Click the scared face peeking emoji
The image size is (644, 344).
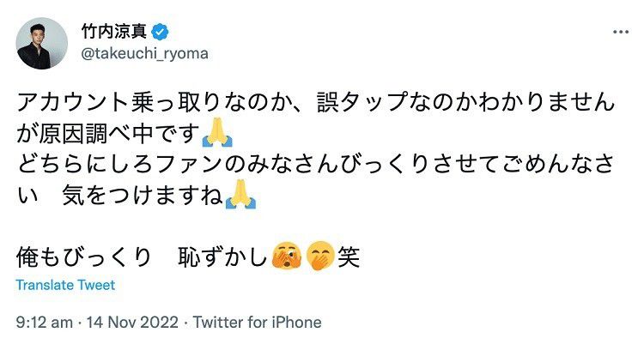(x=286, y=256)
